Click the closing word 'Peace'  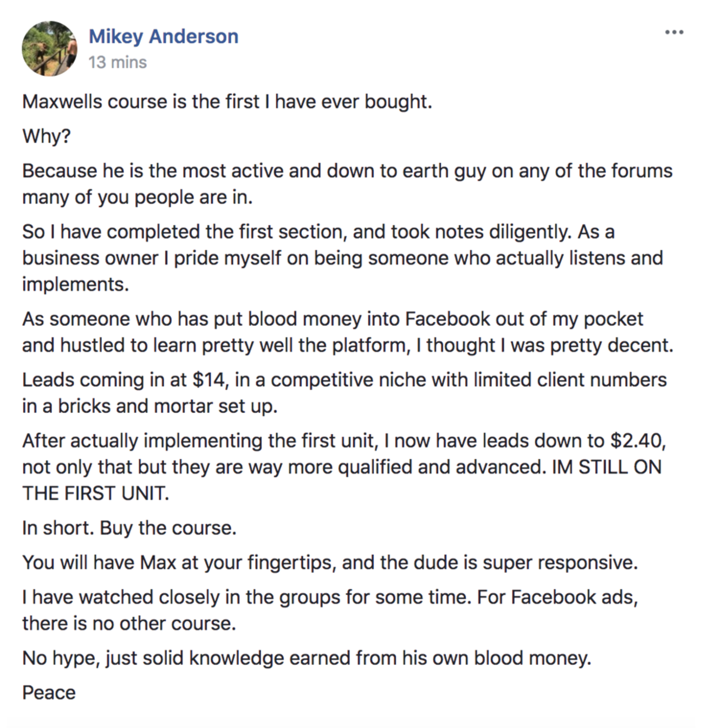(x=49, y=693)
